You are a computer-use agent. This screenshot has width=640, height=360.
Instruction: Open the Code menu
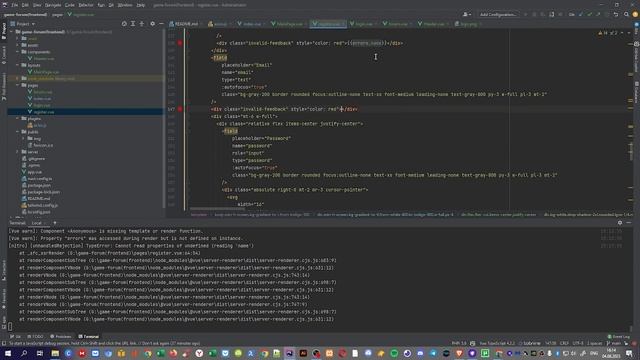(70, 5)
